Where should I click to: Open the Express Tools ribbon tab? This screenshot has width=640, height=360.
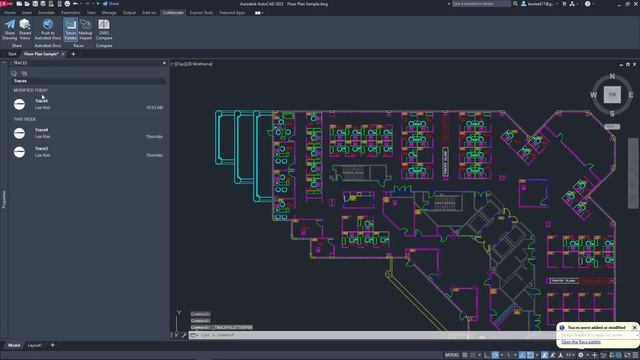[201, 13]
